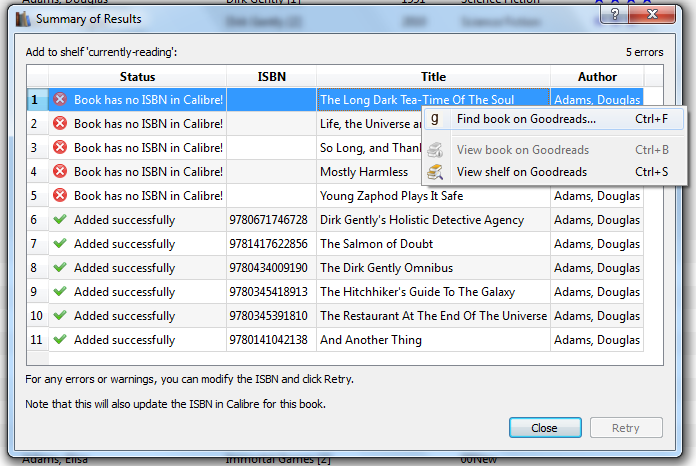This screenshot has height=466, width=696.
Task: Click the Retry button
Action: tap(626, 428)
